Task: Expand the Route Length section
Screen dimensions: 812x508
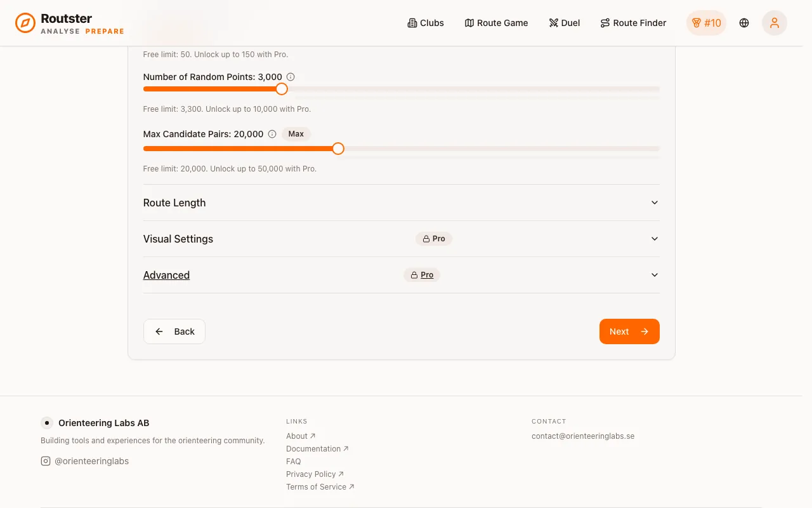Action: pos(402,203)
